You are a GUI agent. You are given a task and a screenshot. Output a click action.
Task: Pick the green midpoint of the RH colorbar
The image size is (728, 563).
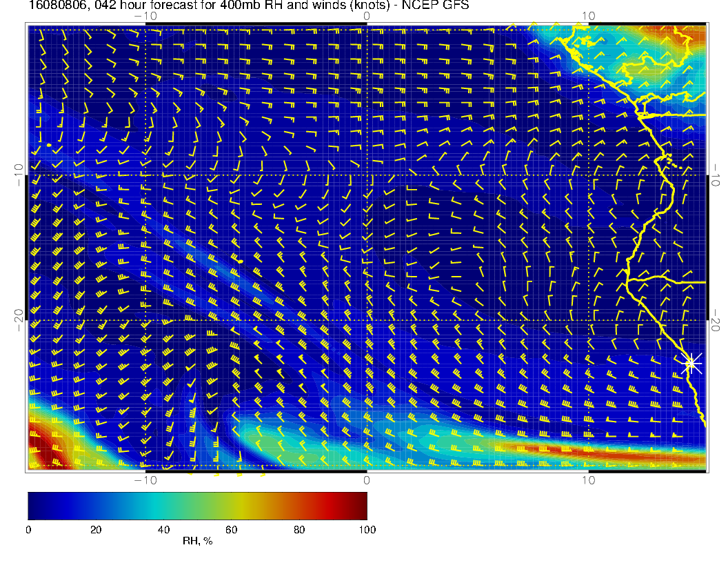point(197,505)
